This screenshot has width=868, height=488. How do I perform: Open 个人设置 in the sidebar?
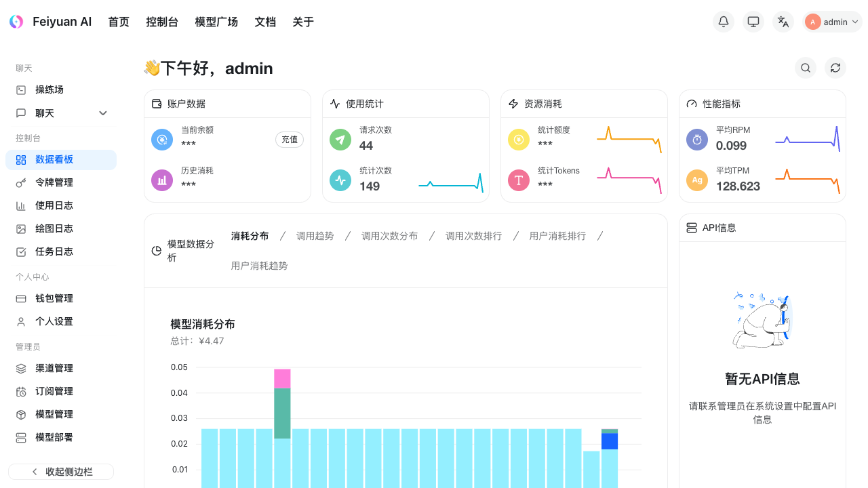coord(61,321)
